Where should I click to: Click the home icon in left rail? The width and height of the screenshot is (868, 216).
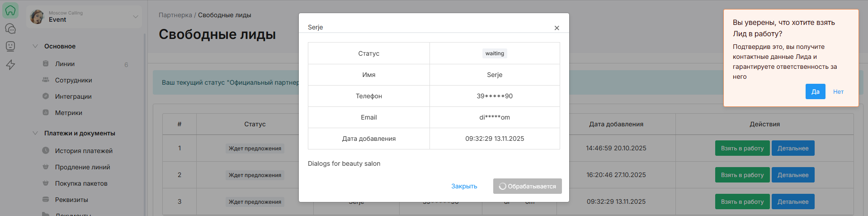(x=10, y=10)
